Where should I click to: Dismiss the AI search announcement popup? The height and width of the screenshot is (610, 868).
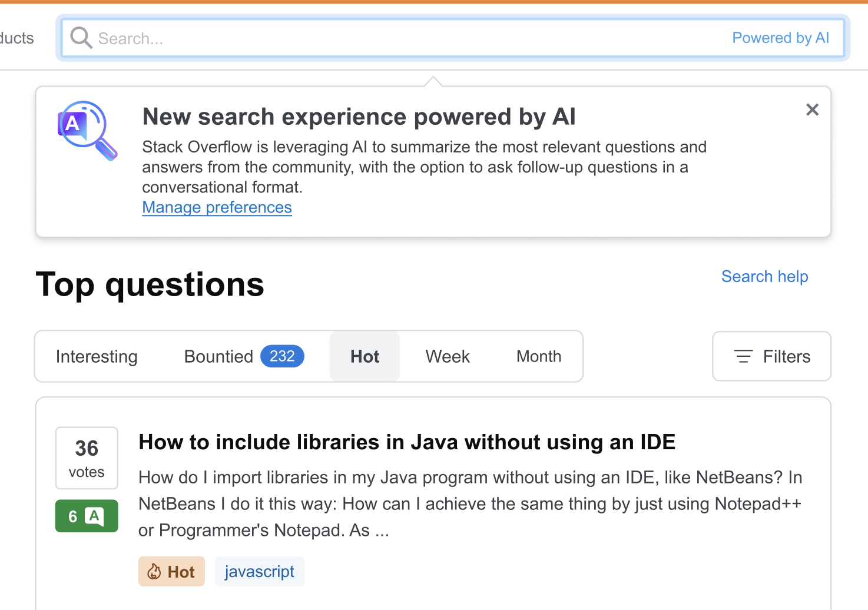click(812, 110)
